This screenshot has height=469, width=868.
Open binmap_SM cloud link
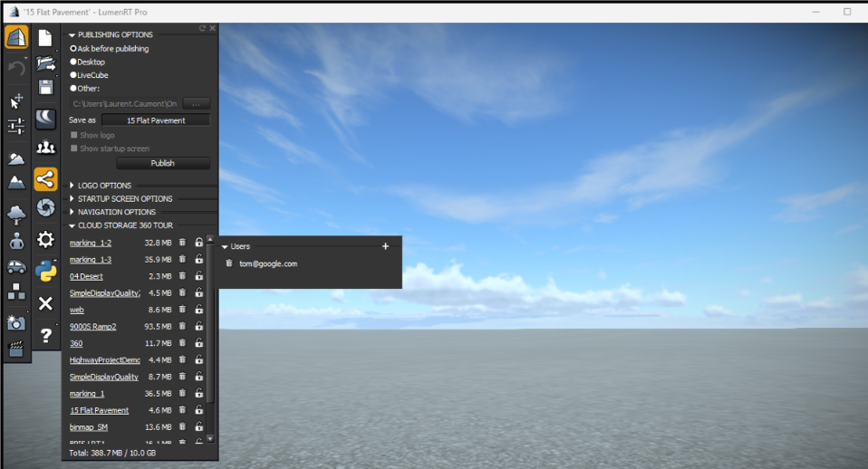tap(89, 427)
